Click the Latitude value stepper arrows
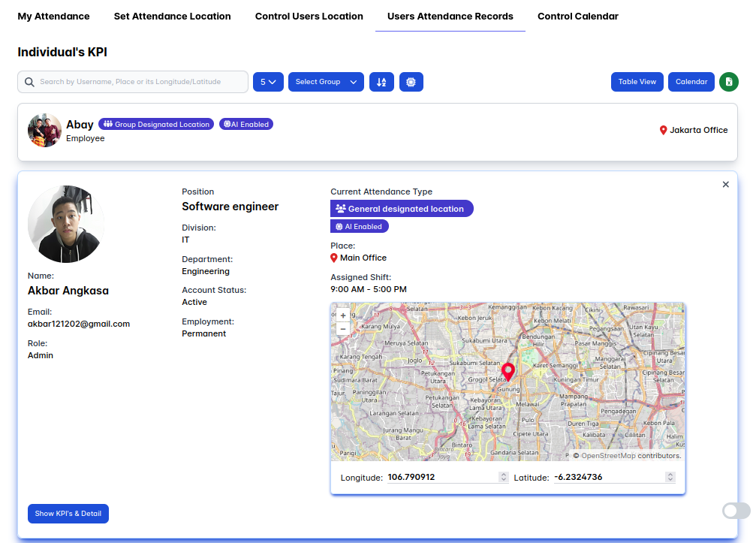 point(670,477)
